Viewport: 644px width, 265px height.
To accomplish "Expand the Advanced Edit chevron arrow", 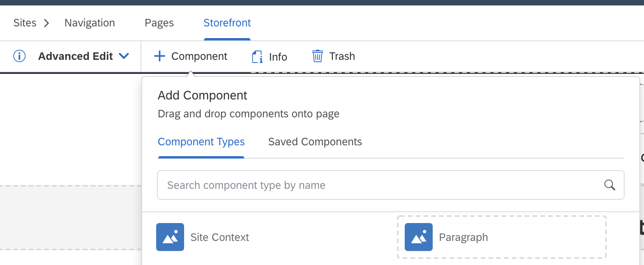I will pyautogui.click(x=124, y=56).
